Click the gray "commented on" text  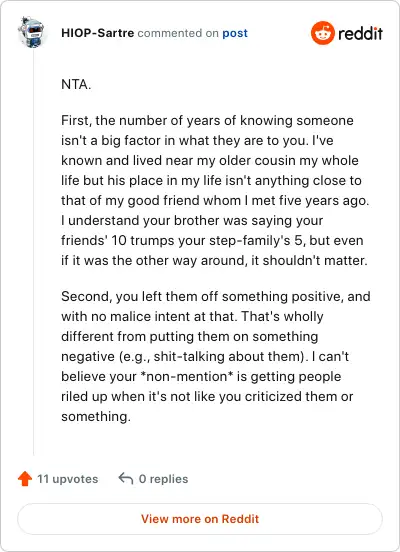click(178, 33)
